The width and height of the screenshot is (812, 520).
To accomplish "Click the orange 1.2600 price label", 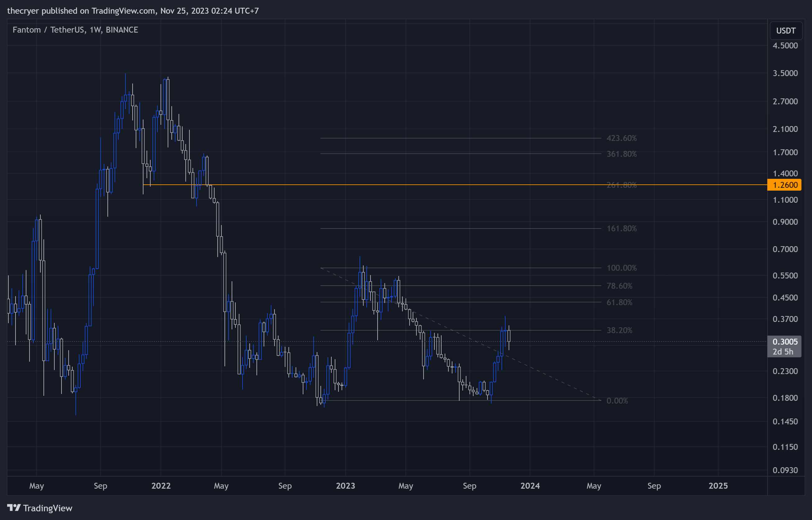I will coord(784,185).
